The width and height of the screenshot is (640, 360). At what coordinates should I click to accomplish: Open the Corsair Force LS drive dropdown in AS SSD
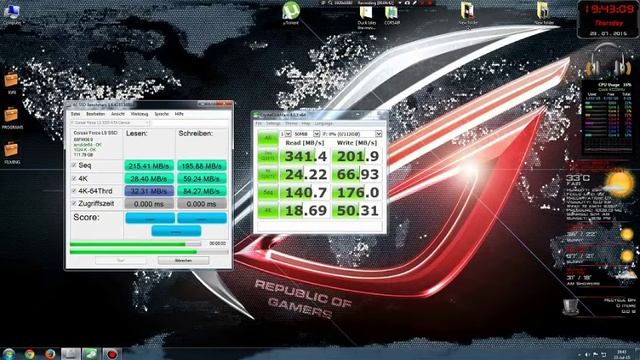pos(109,122)
